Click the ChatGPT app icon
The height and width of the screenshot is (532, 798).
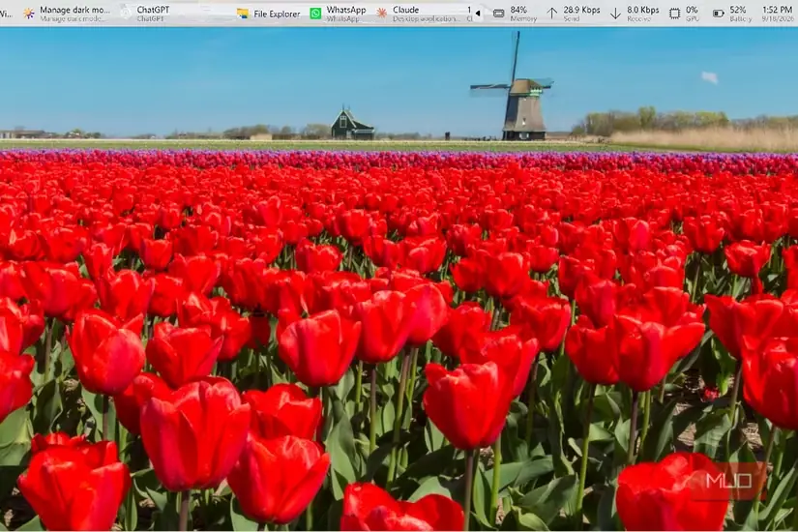pos(126,13)
